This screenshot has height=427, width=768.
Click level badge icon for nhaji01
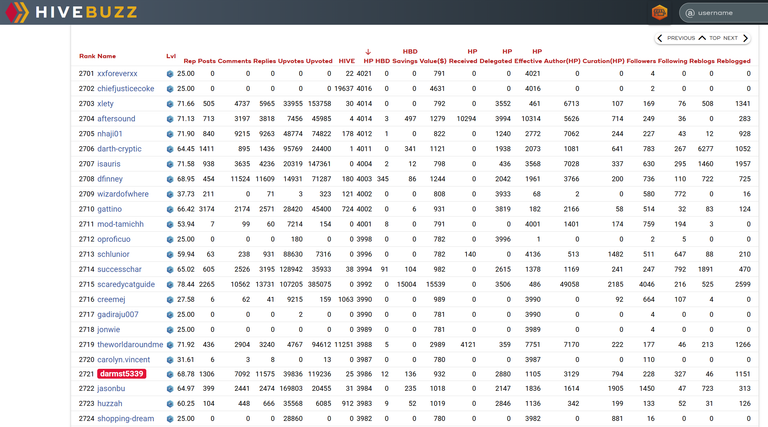pos(170,134)
